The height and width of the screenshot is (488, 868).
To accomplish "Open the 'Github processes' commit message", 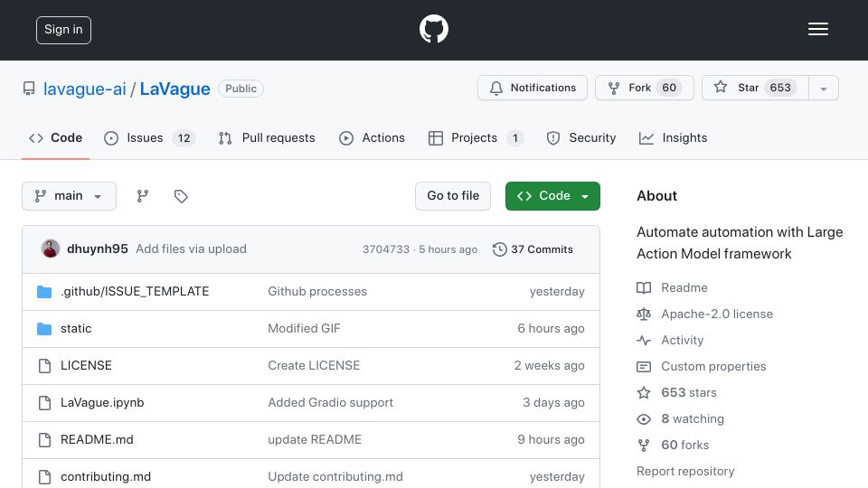I will click(x=317, y=292).
